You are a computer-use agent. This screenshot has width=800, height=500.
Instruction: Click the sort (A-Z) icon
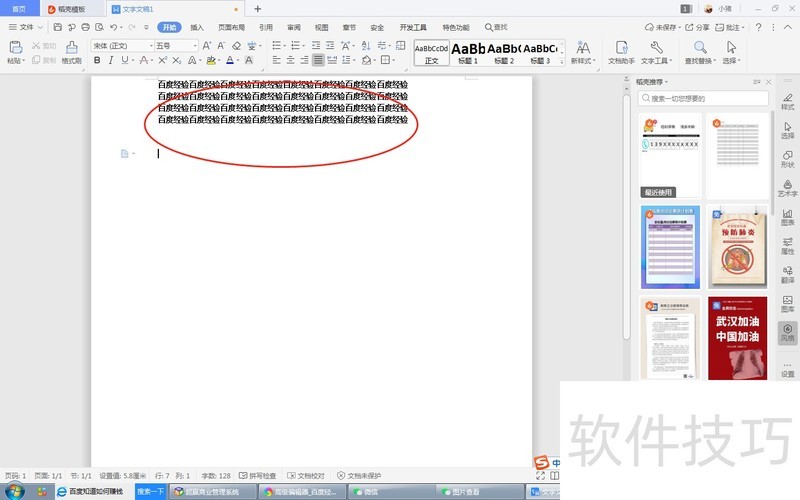pos(366,45)
